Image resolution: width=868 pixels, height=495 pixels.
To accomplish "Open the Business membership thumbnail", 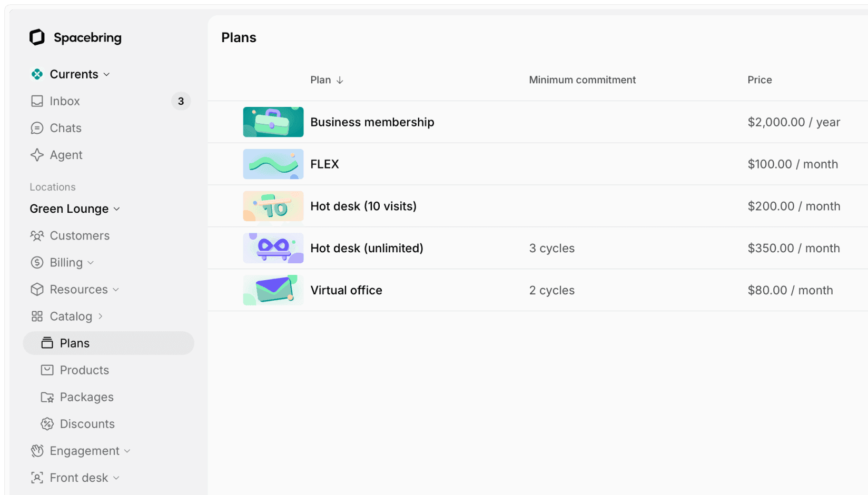I will [x=273, y=122].
